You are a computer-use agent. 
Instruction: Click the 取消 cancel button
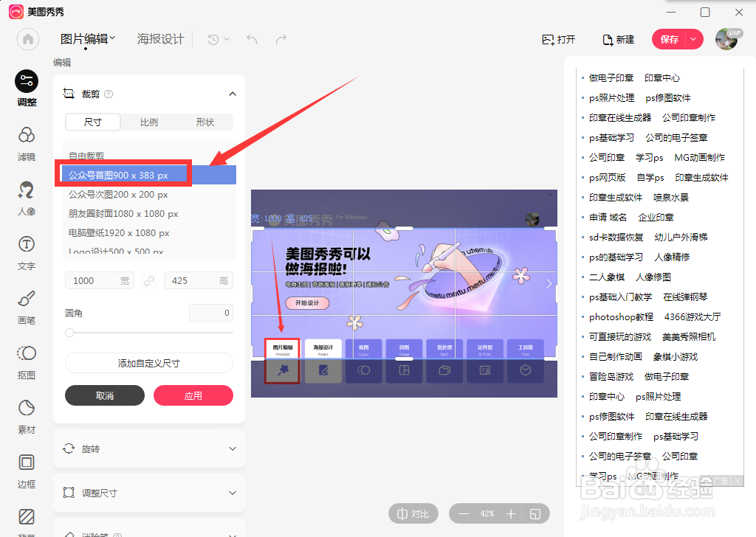(105, 395)
